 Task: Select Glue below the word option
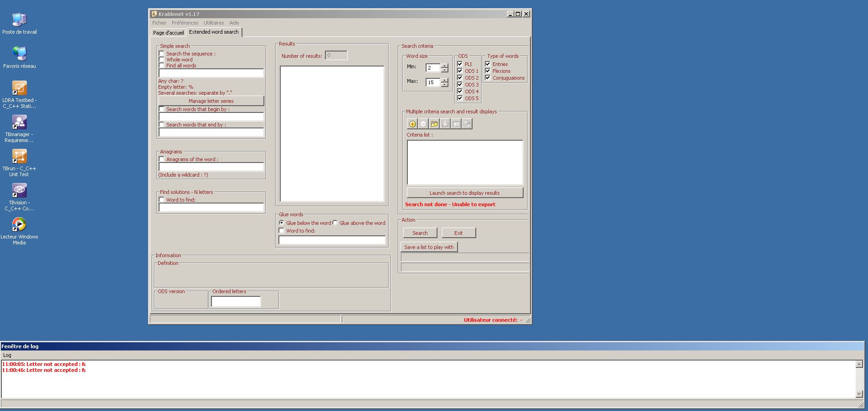pyautogui.click(x=282, y=223)
